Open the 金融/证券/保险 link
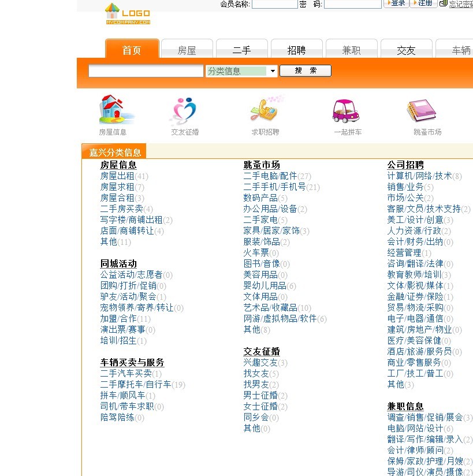 click(415, 296)
